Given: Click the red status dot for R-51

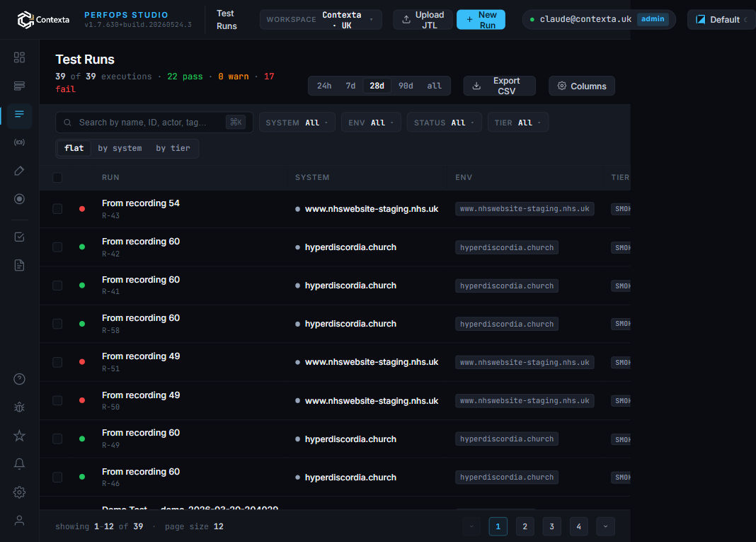Looking at the screenshot, I should (82, 362).
